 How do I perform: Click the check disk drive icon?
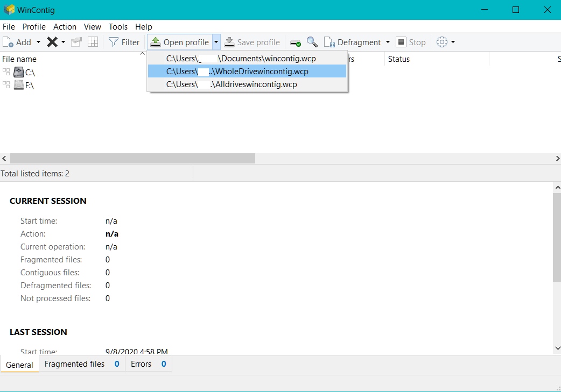(x=296, y=43)
